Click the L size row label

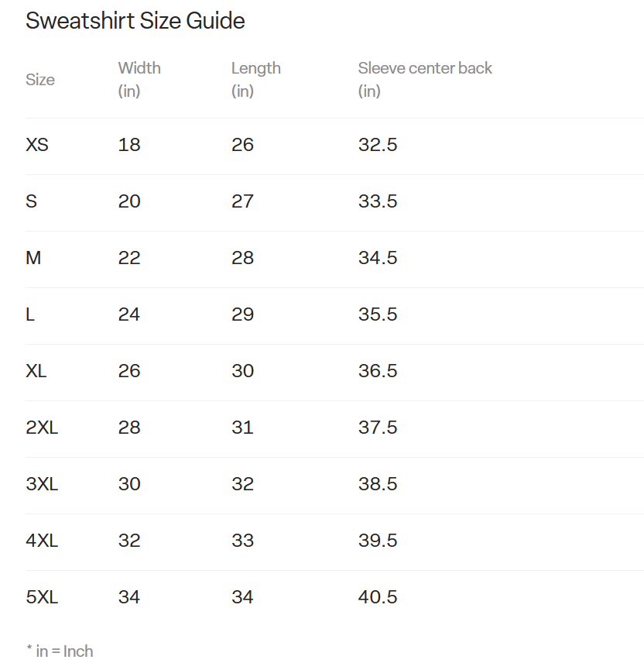point(31,314)
